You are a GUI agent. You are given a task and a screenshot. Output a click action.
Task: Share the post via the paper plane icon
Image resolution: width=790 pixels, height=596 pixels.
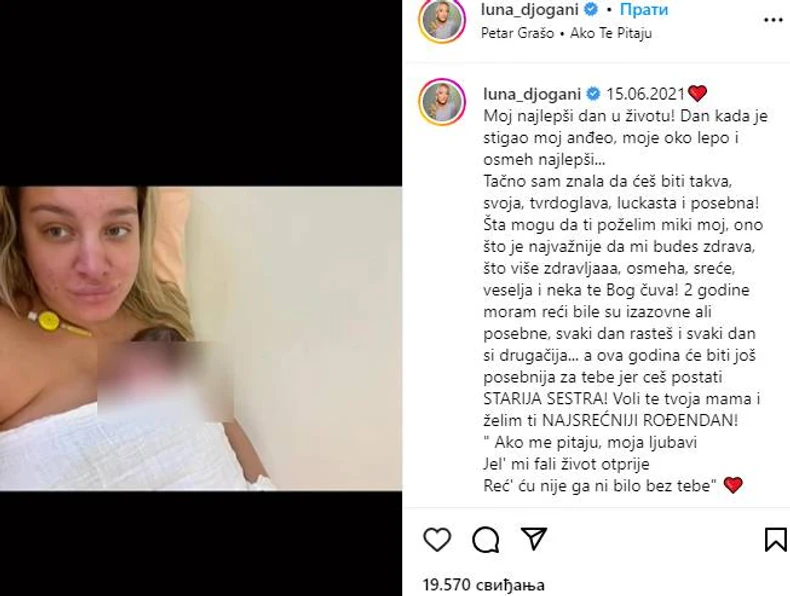[x=534, y=539]
